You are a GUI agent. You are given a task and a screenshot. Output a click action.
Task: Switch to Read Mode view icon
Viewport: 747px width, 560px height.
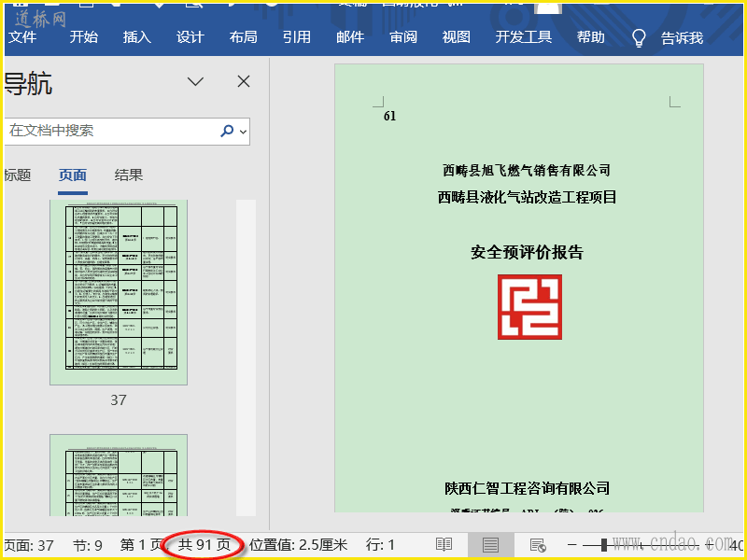tap(444, 545)
